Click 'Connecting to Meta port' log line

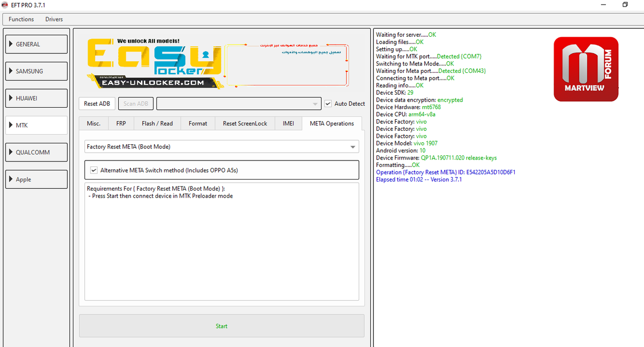coord(415,78)
